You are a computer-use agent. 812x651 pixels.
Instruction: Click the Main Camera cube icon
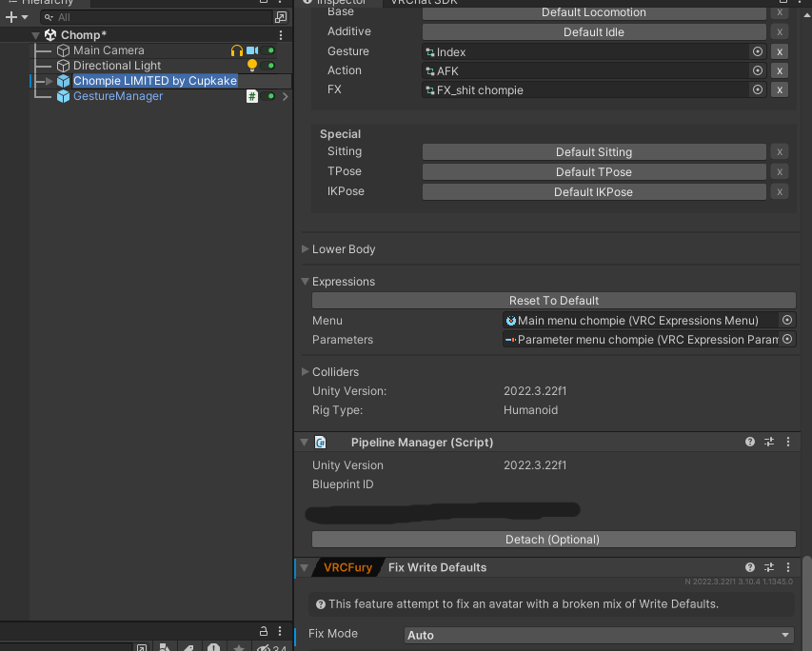click(63, 50)
